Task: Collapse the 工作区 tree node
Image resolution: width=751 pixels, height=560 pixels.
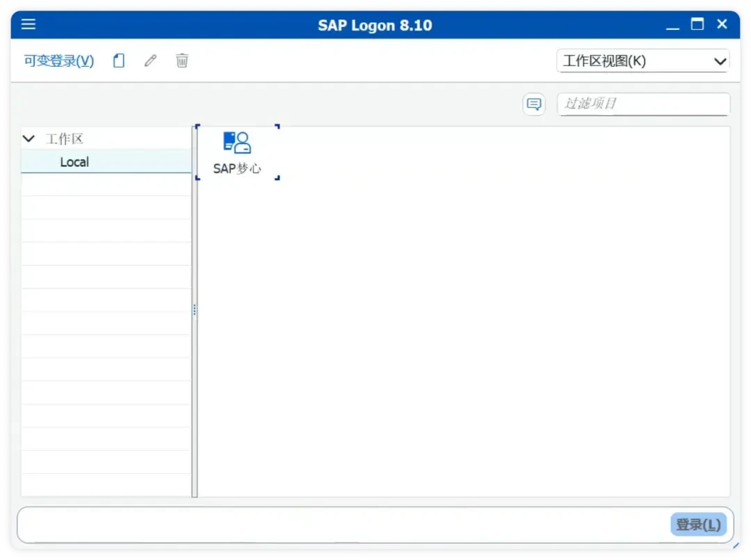Action: [29, 139]
